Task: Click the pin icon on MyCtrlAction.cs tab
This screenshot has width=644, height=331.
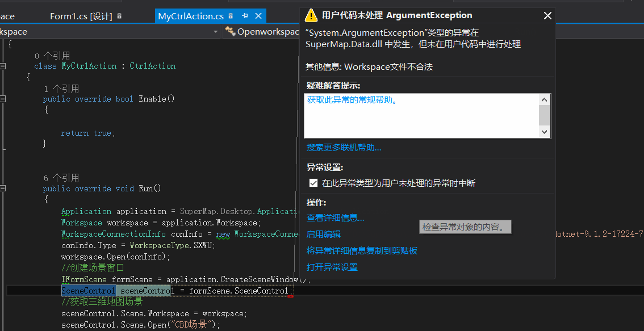Action: [245, 16]
